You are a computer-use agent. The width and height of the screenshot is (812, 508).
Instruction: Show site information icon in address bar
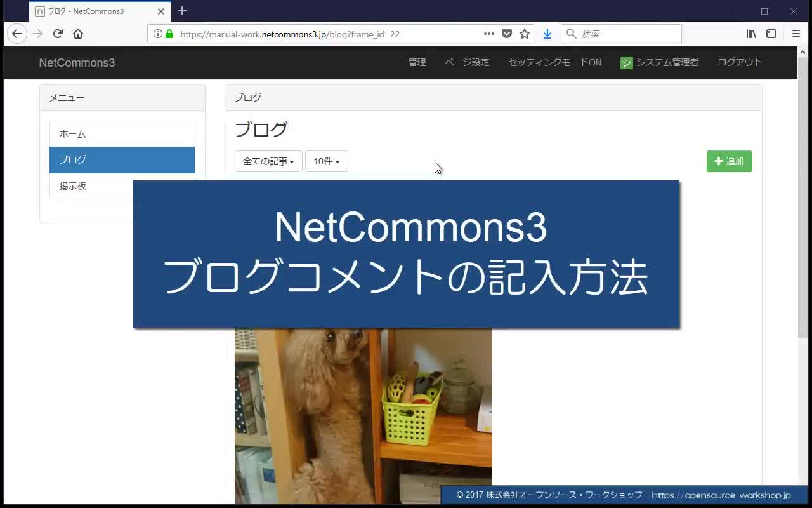point(157,34)
